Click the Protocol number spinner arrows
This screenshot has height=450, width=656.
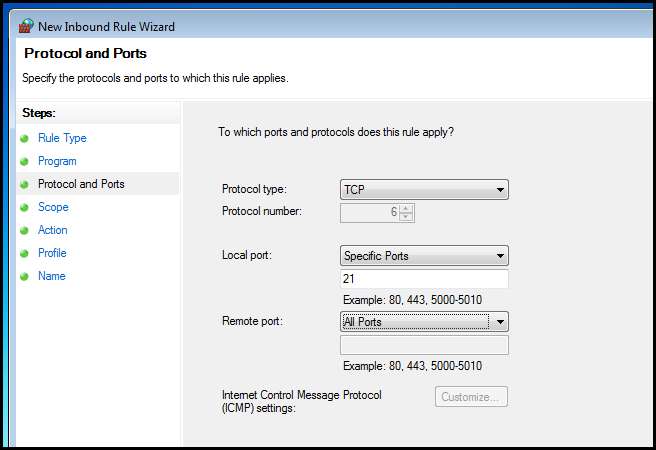[x=407, y=212]
